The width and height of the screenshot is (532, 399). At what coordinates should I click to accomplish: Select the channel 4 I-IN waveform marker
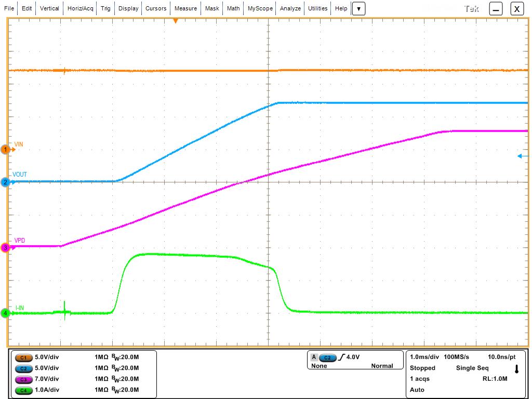tap(6, 313)
